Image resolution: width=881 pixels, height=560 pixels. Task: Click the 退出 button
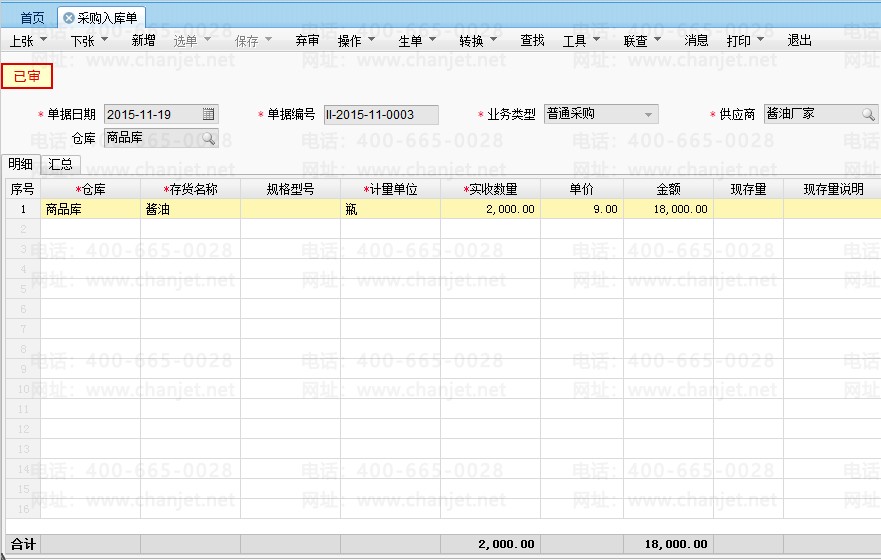pyautogui.click(x=799, y=40)
